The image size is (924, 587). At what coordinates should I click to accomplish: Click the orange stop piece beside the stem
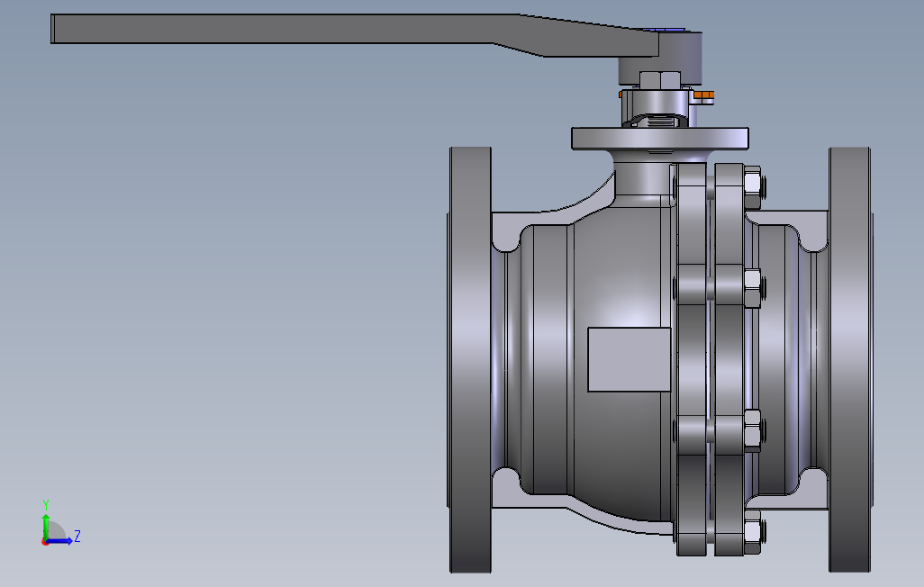tap(704, 95)
